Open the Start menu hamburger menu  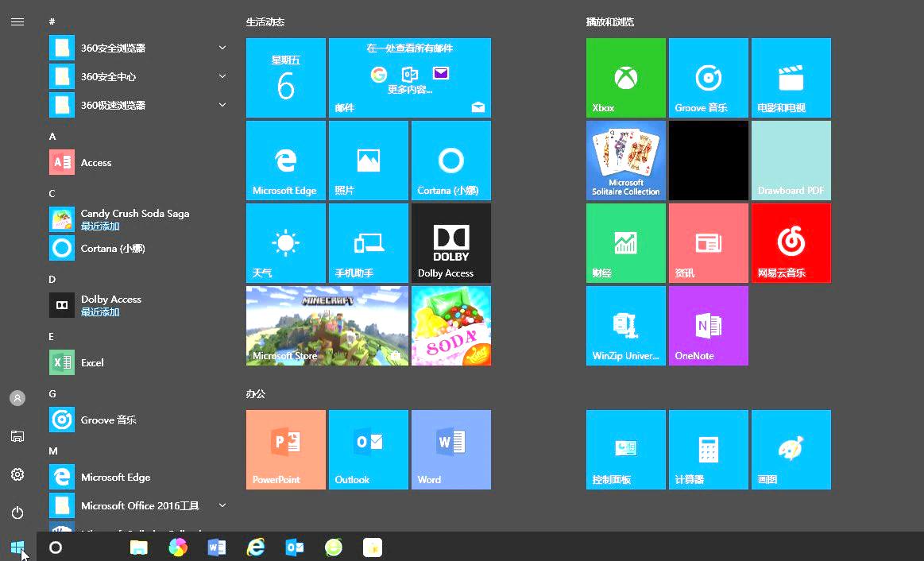17,21
